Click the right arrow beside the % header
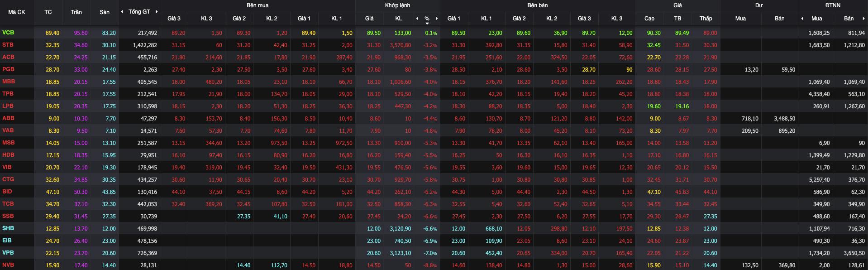 [x=437, y=19]
